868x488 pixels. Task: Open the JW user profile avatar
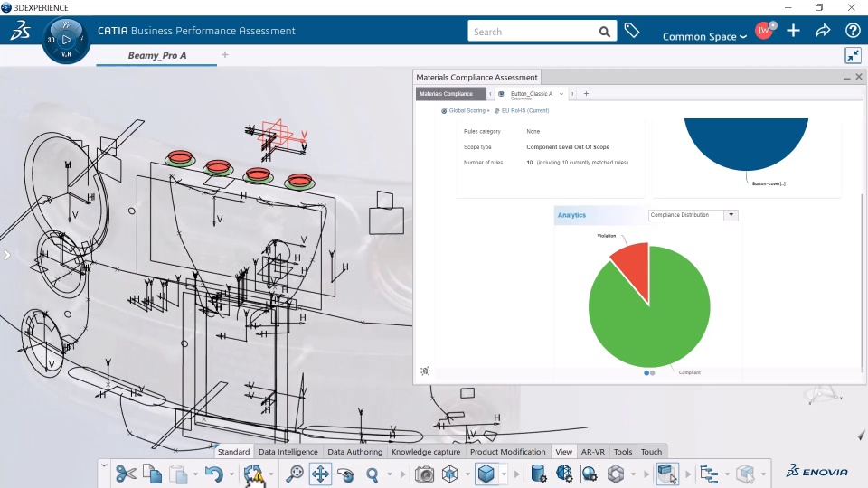pos(765,31)
